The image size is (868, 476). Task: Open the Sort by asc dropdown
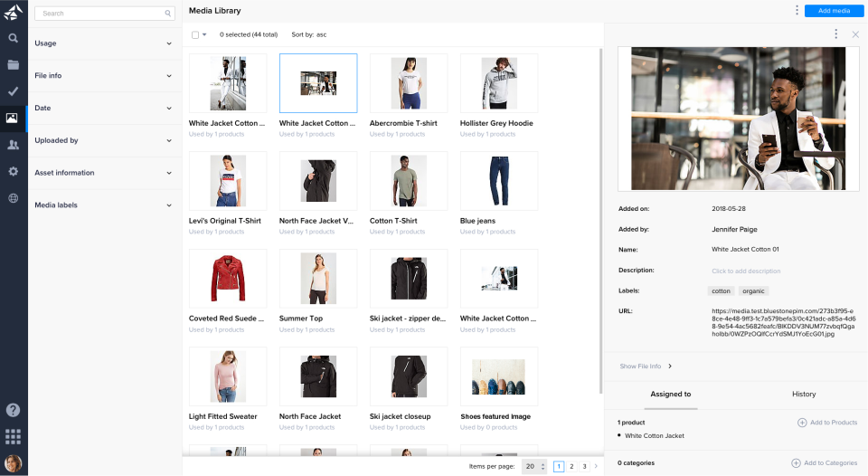pyautogui.click(x=309, y=35)
